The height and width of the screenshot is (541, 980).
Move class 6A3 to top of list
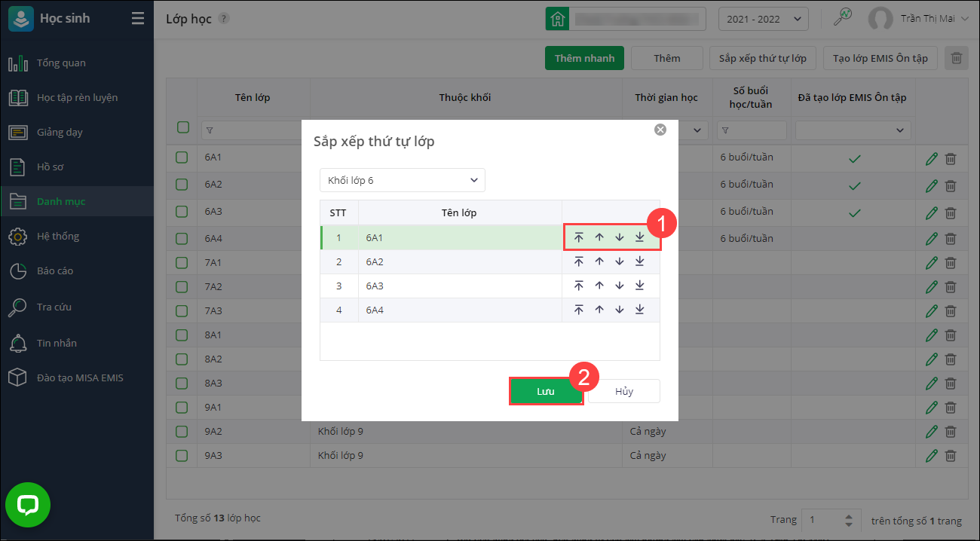pos(579,286)
